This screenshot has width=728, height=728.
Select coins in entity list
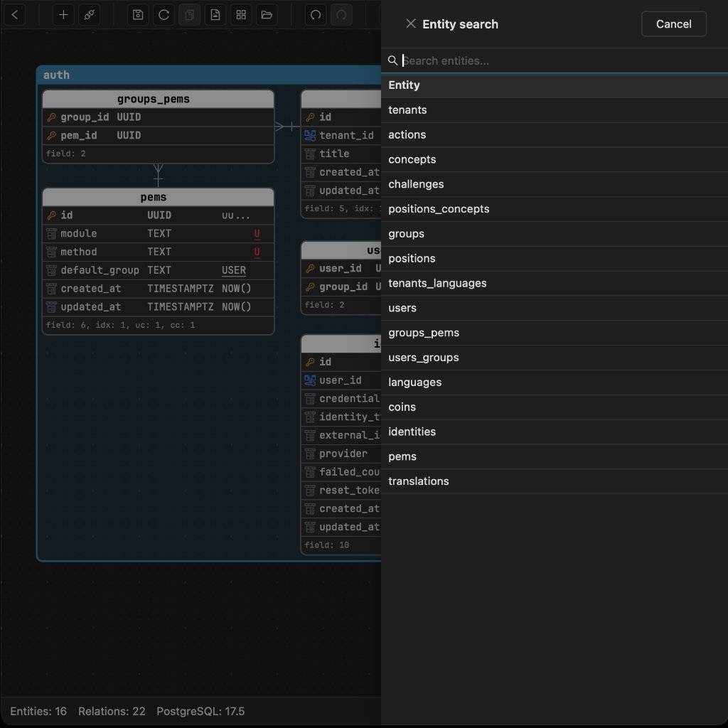point(555,407)
